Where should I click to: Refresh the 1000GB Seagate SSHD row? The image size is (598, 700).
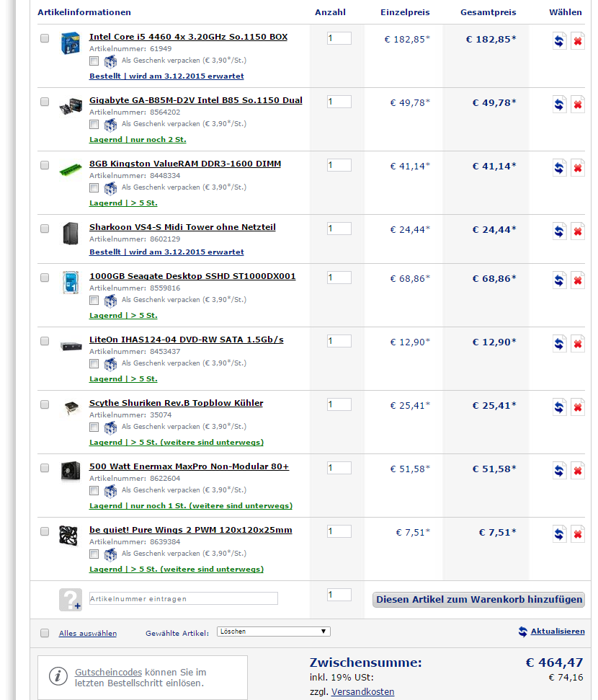(x=559, y=280)
